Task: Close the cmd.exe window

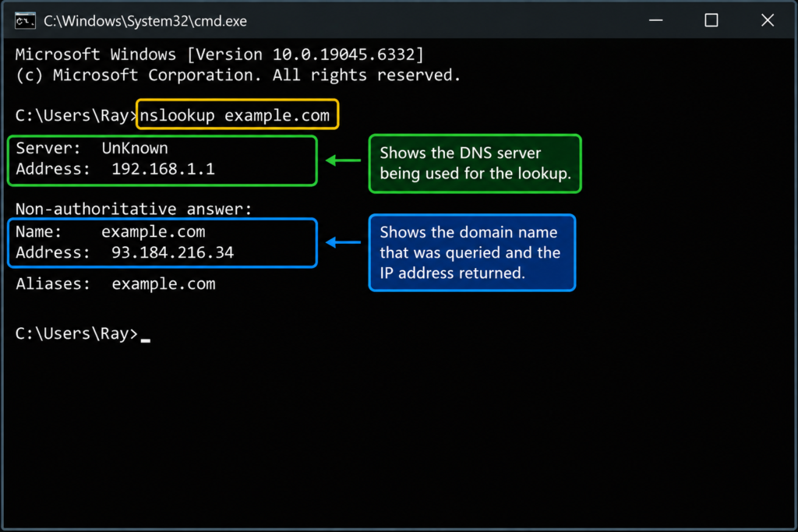Action: tap(767, 20)
